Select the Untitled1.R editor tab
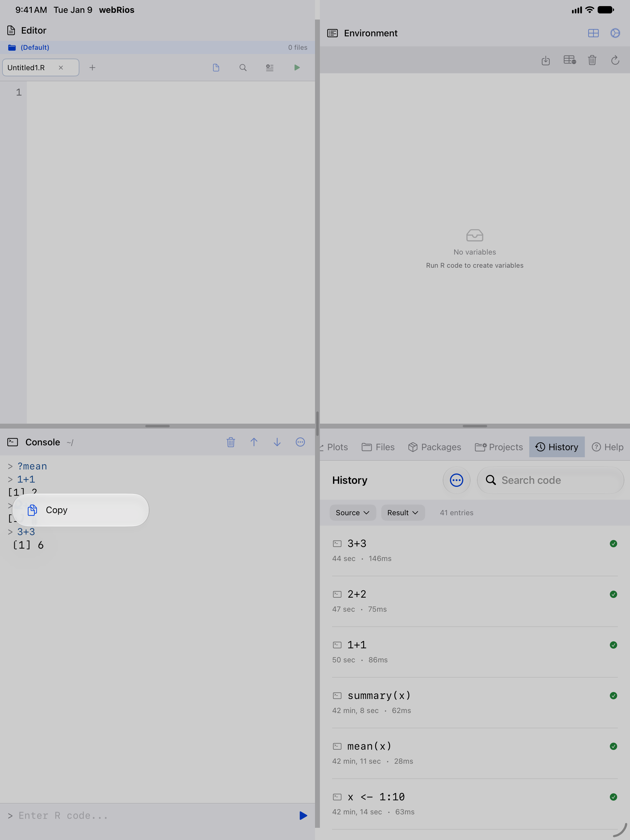 tap(41, 67)
